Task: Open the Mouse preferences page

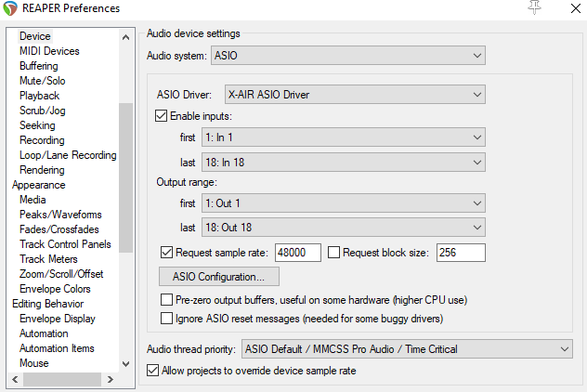Action: [34, 363]
